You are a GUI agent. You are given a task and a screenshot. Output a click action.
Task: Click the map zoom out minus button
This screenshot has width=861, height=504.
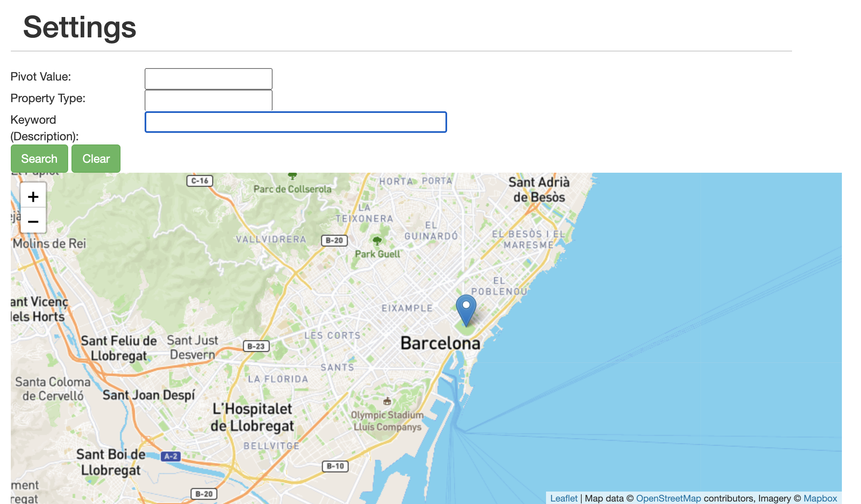[33, 221]
